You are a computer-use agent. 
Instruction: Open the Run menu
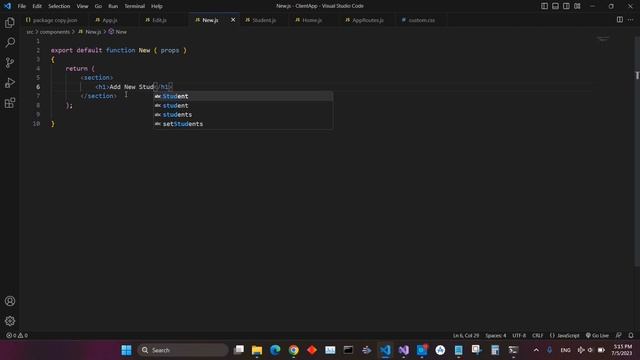pyautogui.click(x=113, y=6)
